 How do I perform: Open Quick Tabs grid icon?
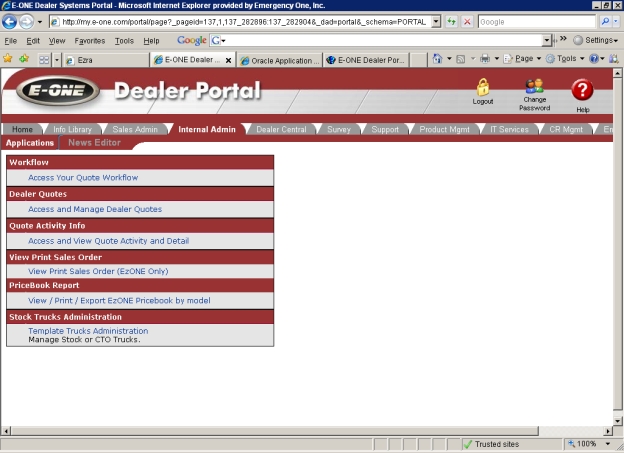pos(44,60)
